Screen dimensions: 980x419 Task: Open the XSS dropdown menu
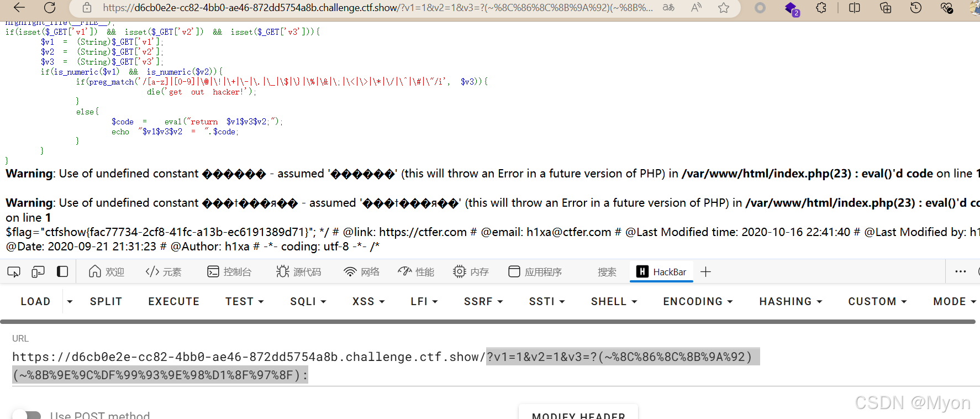click(x=368, y=301)
